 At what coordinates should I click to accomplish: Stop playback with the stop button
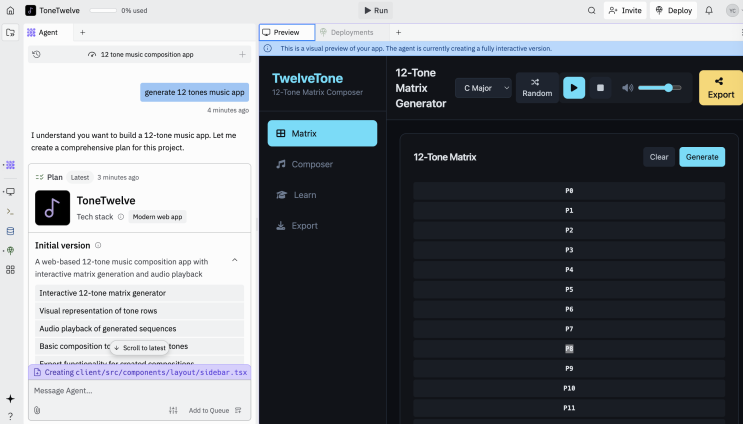pos(600,88)
